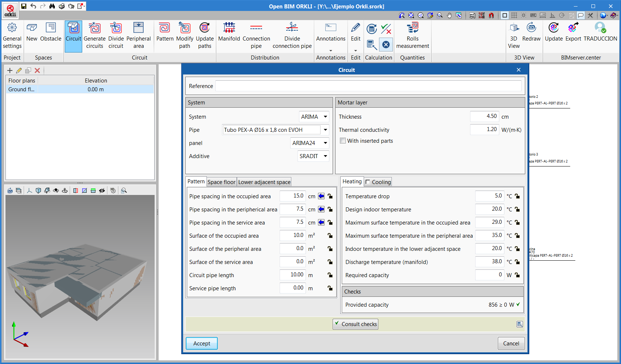Select the Obstacle tool in Spaces group
621x364 pixels.
51,35
